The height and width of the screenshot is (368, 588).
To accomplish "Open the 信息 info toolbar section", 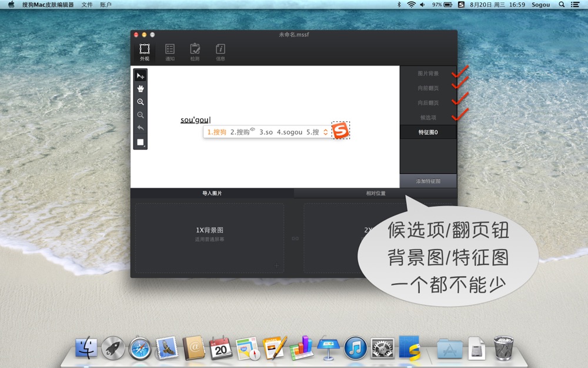I will point(220,52).
